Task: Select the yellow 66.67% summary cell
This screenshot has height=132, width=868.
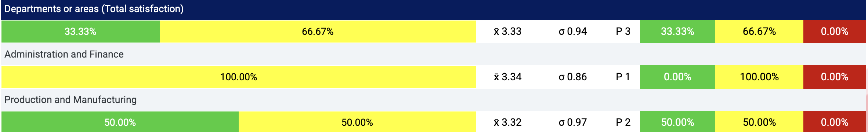Action: point(759,32)
